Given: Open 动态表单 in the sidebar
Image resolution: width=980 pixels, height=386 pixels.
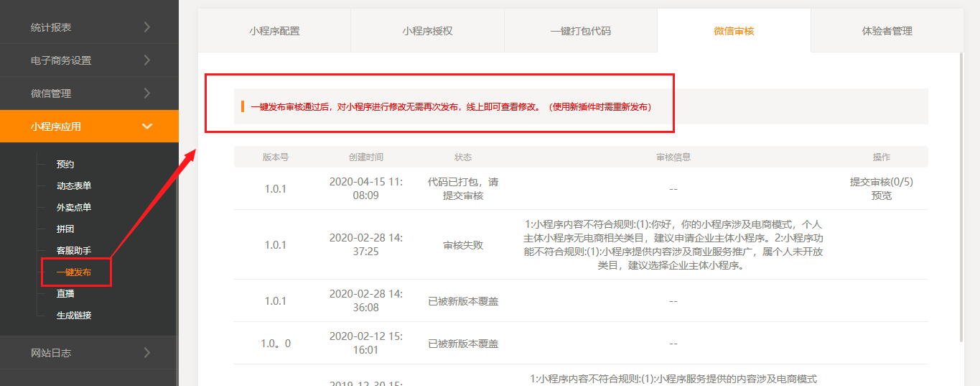Looking at the screenshot, I should click(x=74, y=186).
